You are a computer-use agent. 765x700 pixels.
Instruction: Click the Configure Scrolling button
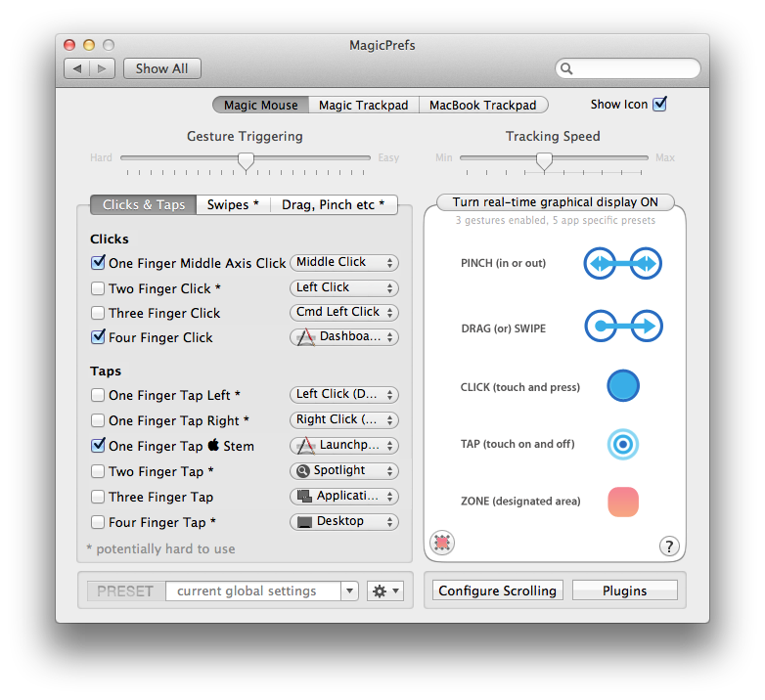(x=497, y=591)
